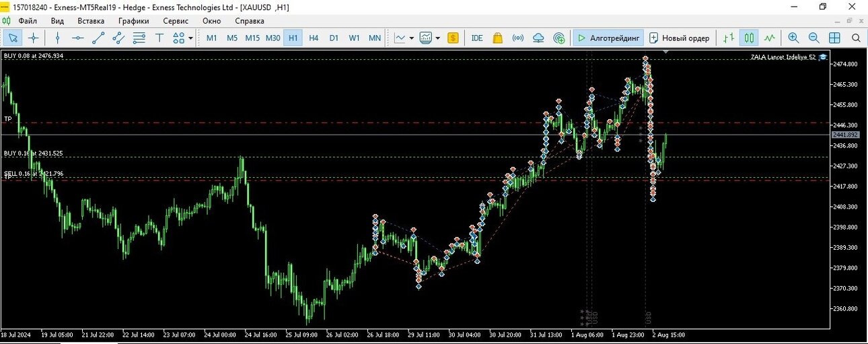Open the MetaEditor IDE
This screenshot has height=344, width=868.
click(x=477, y=38)
